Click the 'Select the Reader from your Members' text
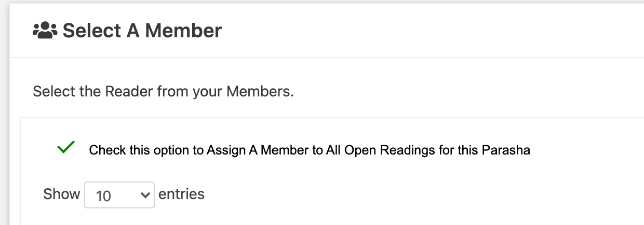644x225 pixels. pyautogui.click(x=164, y=92)
